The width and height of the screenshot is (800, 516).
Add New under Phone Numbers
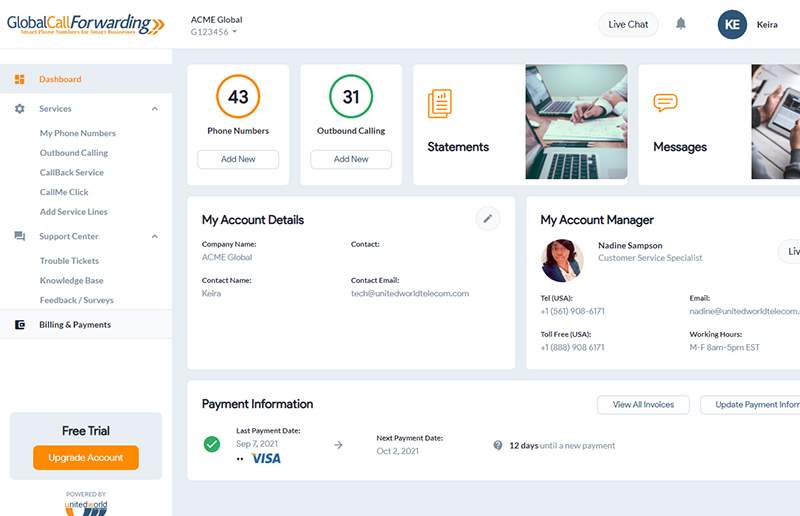click(x=238, y=159)
